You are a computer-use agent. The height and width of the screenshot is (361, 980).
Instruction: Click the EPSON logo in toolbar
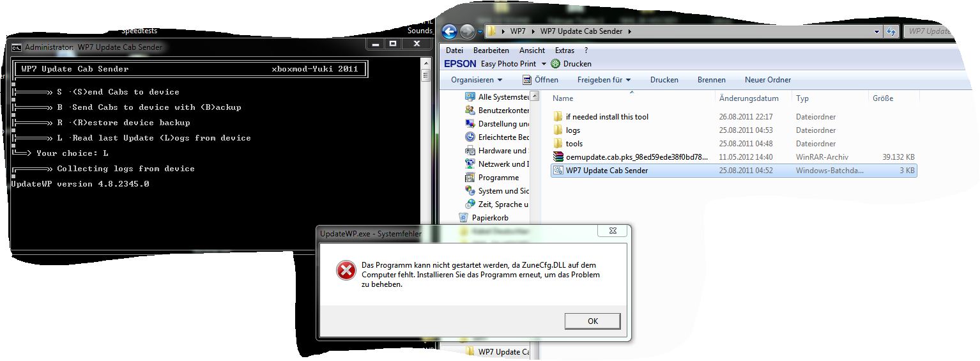tap(460, 64)
